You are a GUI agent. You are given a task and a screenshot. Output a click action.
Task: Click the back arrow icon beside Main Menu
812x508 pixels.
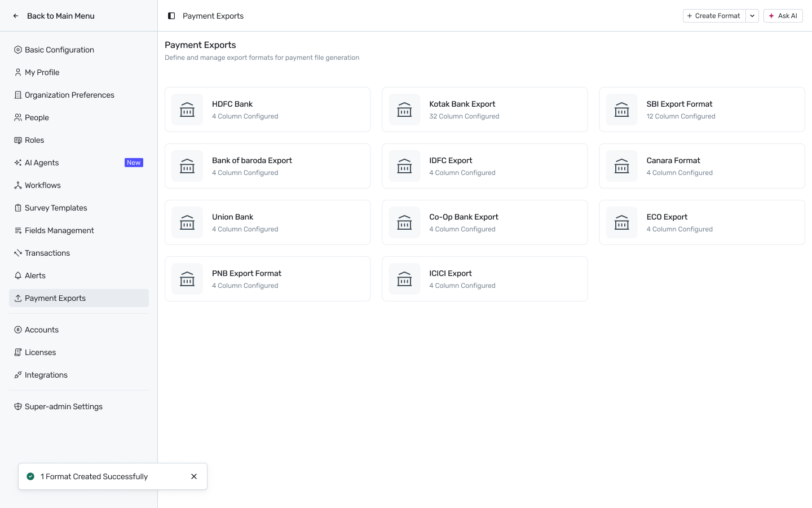(16, 16)
